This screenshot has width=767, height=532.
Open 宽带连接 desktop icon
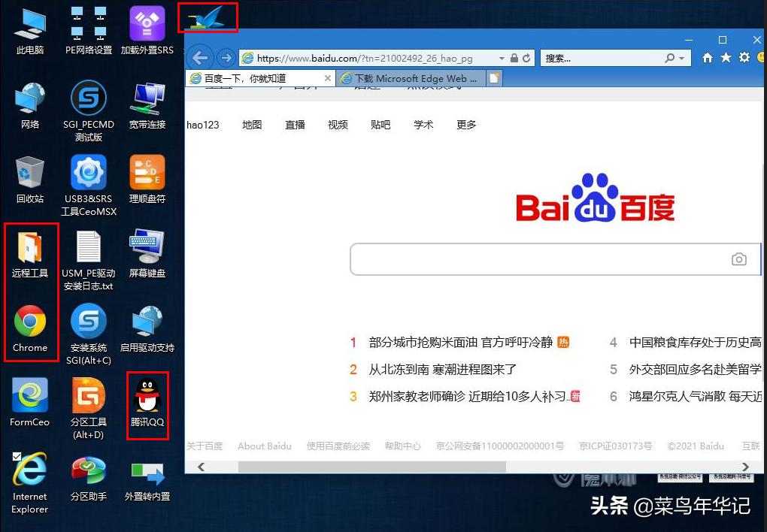(x=147, y=106)
